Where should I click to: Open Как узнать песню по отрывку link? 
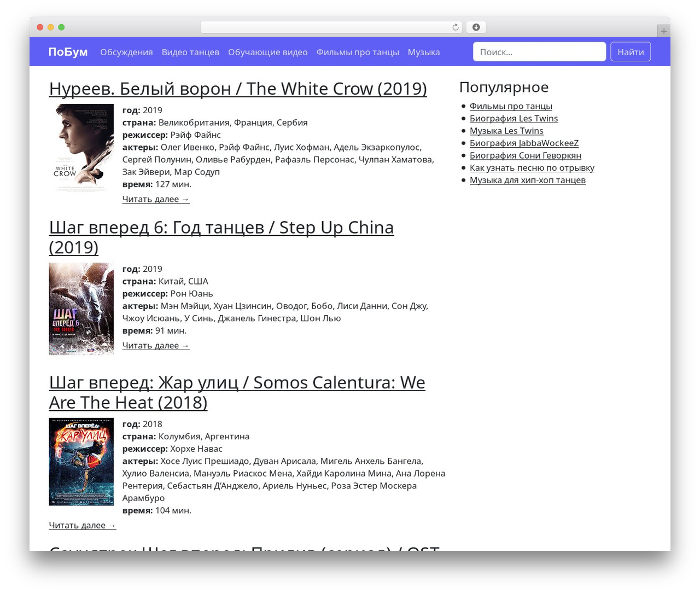click(x=532, y=168)
